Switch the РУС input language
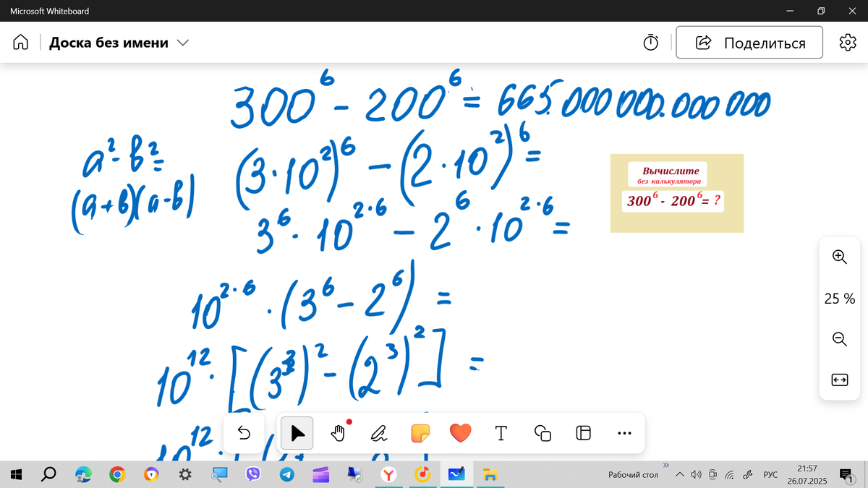Image resolution: width=868 pixels, height=488 pixels. point(771,475)
